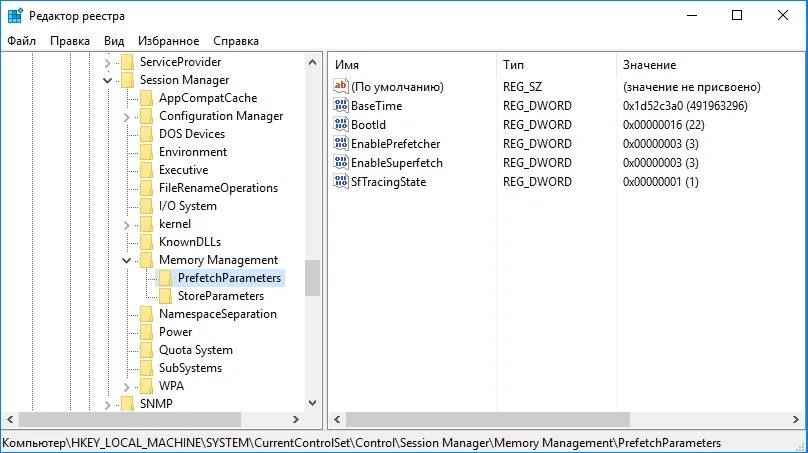Open the Файл menu
Screen dimensions: 808x453
pyautogui.click(x=21, y=41)
